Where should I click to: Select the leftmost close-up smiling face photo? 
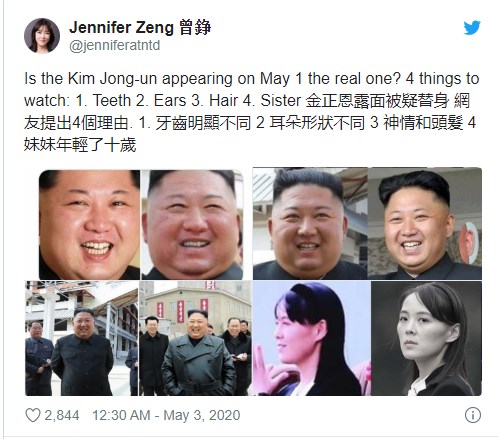(x=89, y=224)
